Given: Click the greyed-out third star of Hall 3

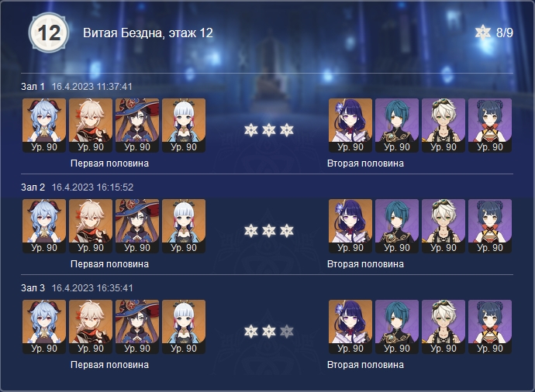Looking at the screenshot, I should click(x=287, y=332).
